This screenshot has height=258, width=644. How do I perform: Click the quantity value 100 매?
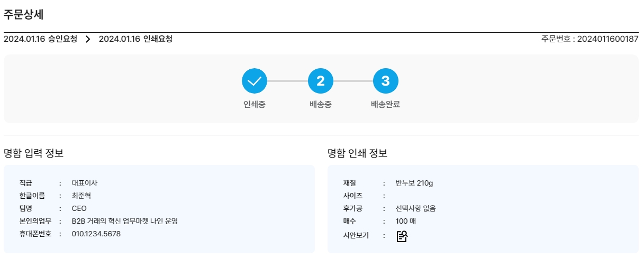pyautogui.click(x=406, y=221)
